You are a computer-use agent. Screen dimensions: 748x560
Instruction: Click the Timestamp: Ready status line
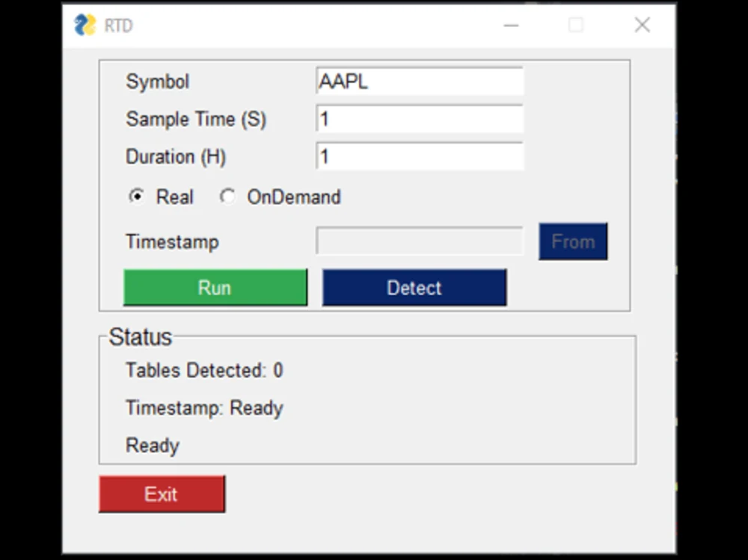tap(203, 408)
